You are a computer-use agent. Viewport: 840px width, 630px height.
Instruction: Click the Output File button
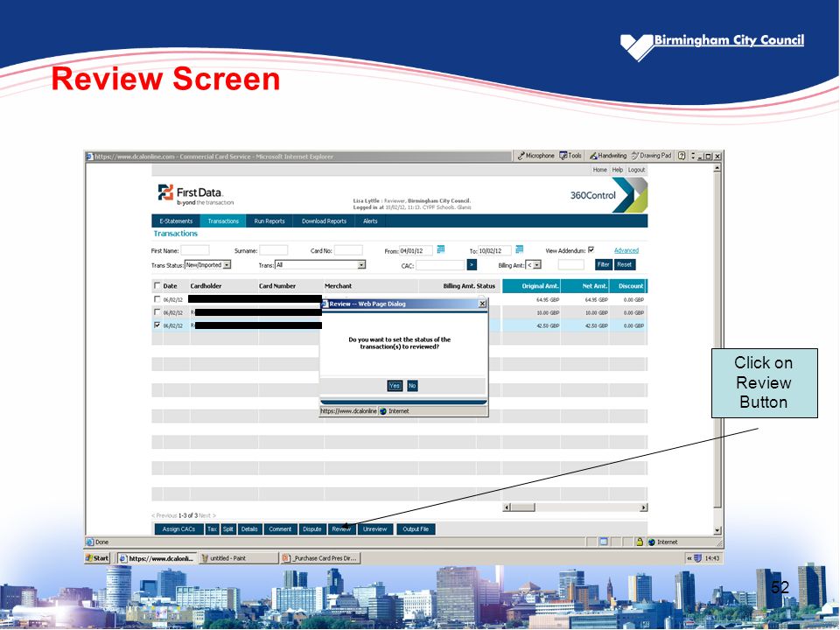[416, 529]
